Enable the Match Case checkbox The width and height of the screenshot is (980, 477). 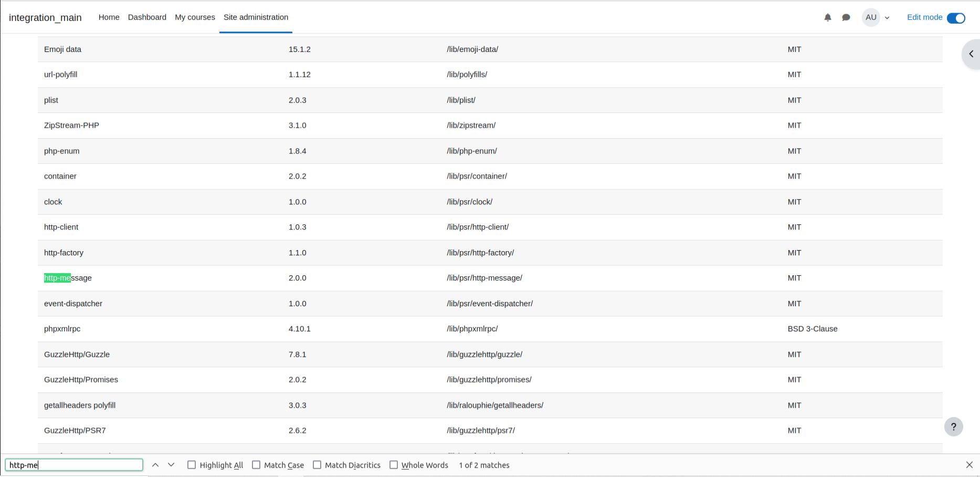pyautogui.click(x=256, y=465)
